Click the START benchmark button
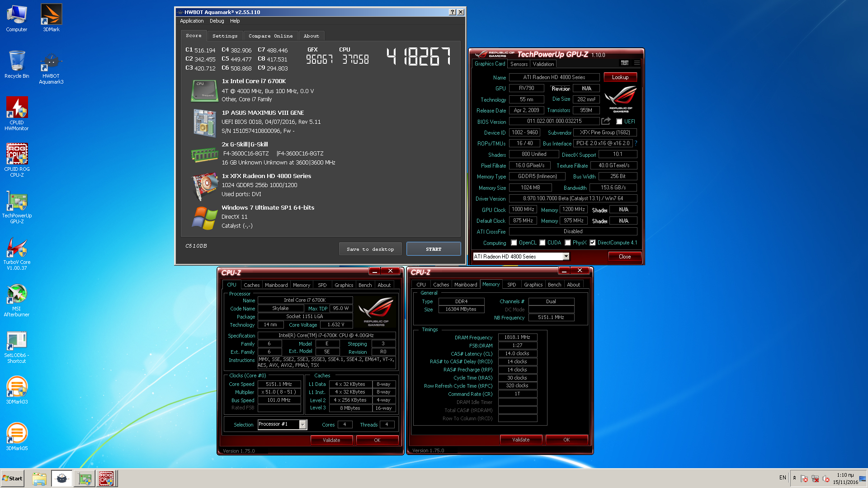This screenshot has width=868, height=488. [434, 249]
